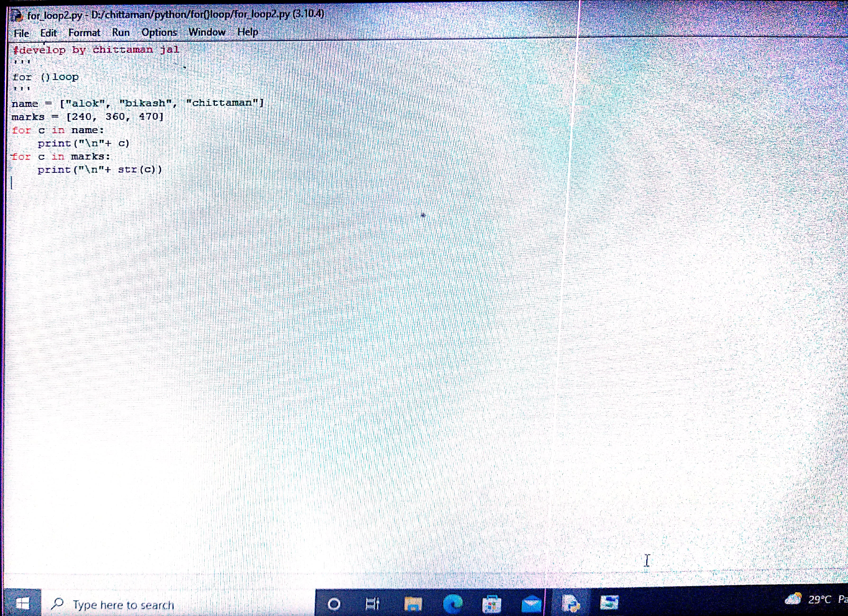
Task: Open the Window menu
Action: [x=207, y=32]
